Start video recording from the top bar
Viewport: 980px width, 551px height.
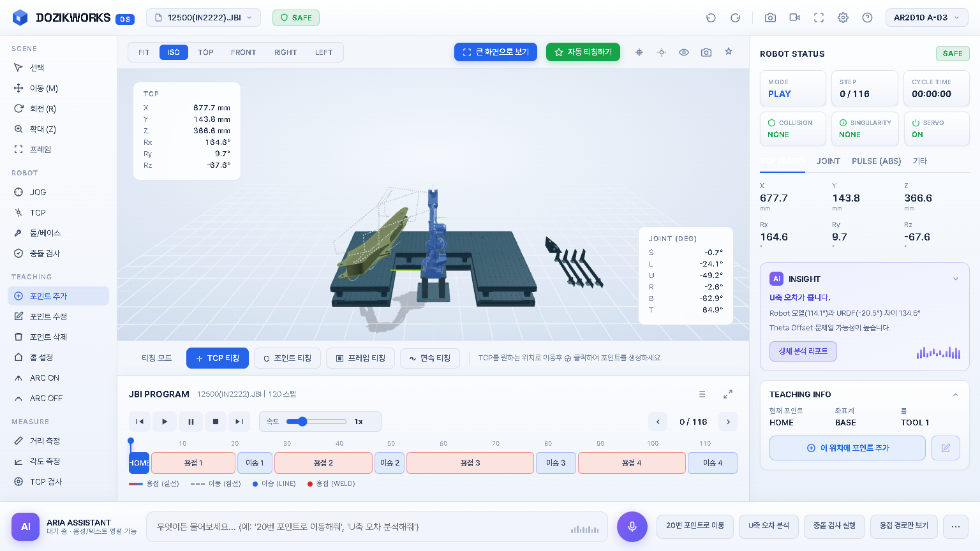[794, 18]
